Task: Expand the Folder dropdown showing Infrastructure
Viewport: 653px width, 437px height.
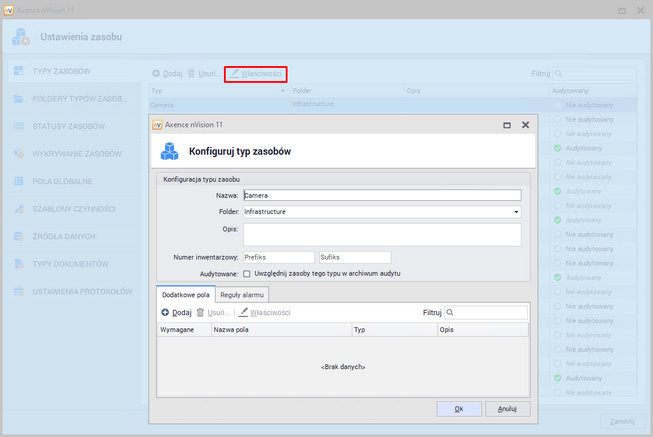Action: click(516, 212)
